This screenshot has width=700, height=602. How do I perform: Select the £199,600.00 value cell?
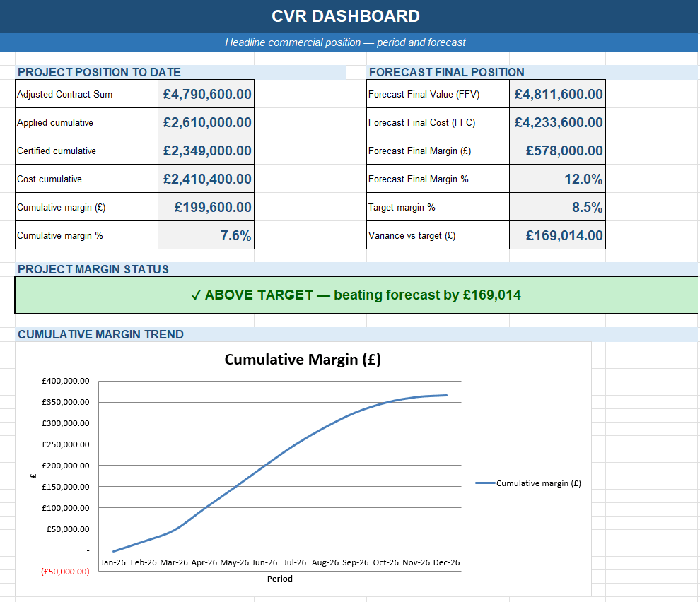coord(206,207)
